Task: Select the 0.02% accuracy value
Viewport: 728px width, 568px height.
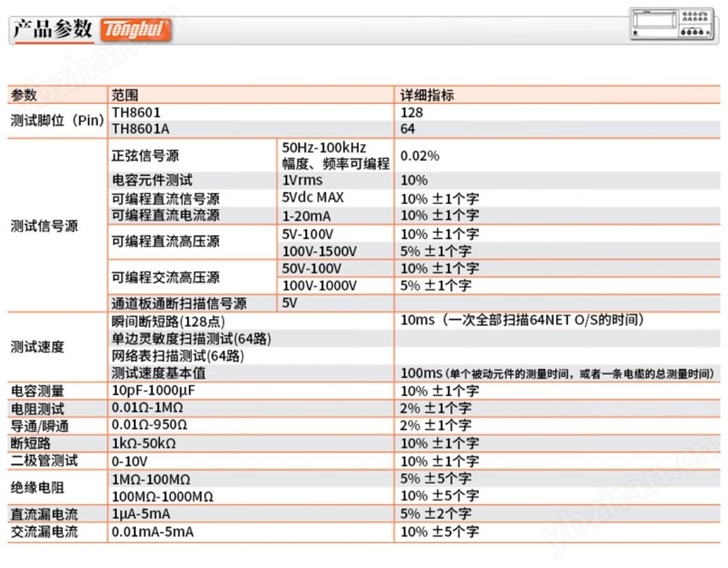Action: [x=419, y=155]
